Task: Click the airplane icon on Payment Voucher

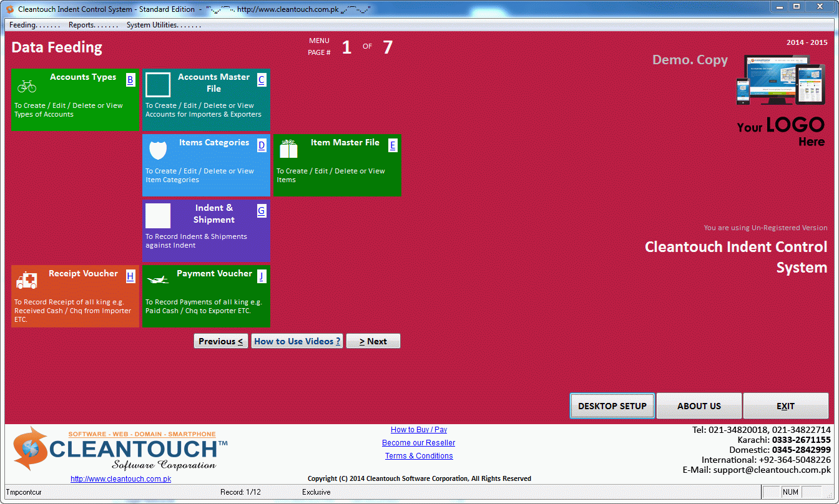Action: click(x=157, y=281)
